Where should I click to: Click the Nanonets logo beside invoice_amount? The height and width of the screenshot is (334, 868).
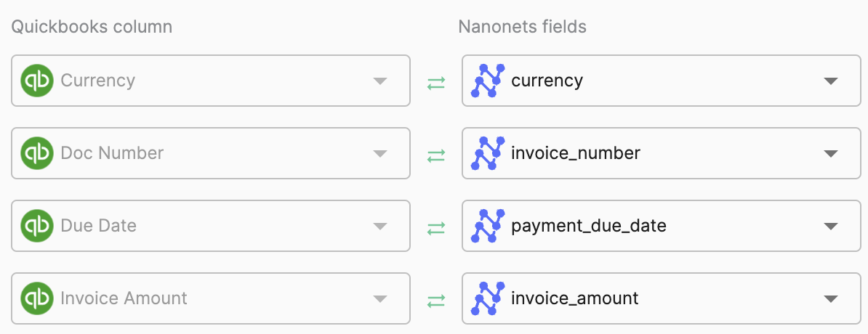(x=488, y=298)
